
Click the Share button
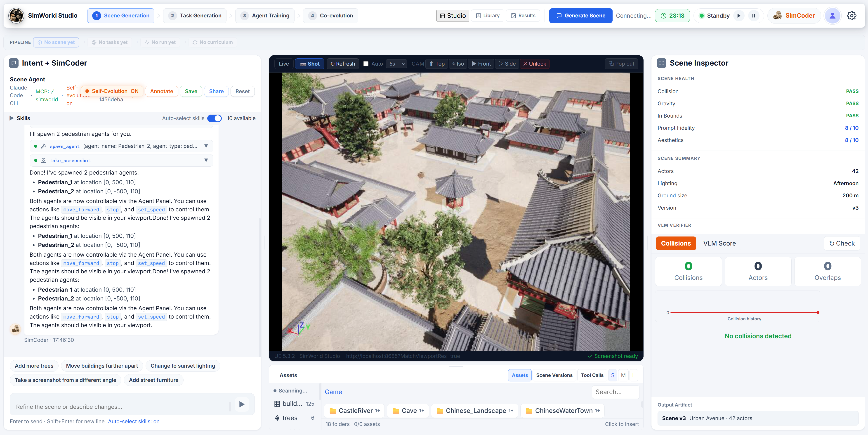click(216, 91)
